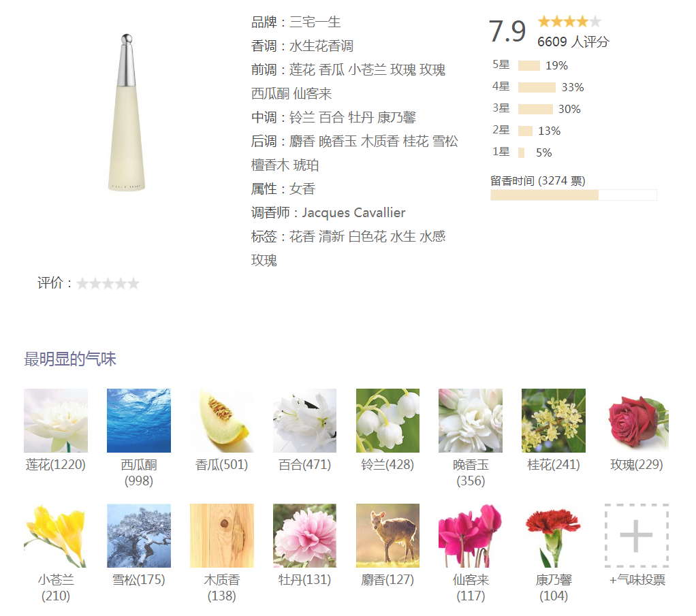
Task: Click the 桂花 osmanthus scent image
Action: [x=554, y=420]
